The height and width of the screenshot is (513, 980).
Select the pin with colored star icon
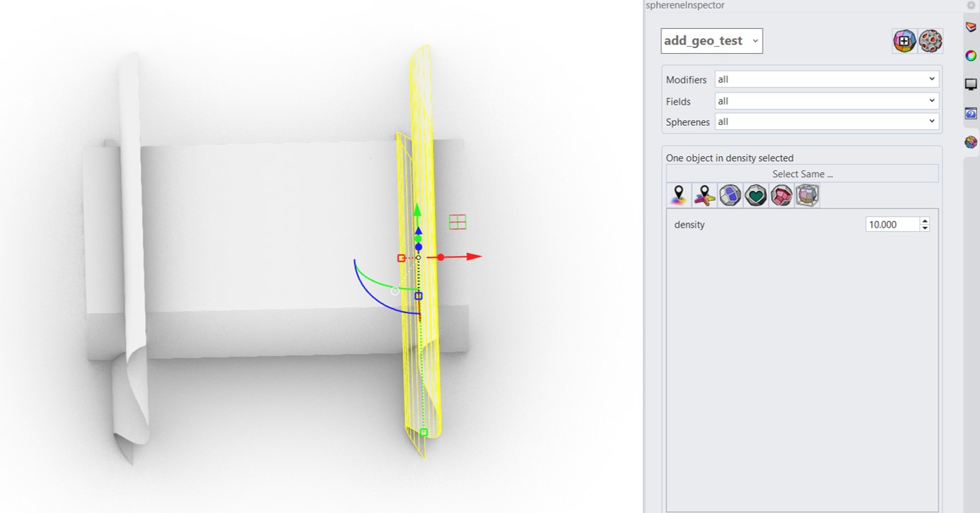tap(704, 195)
